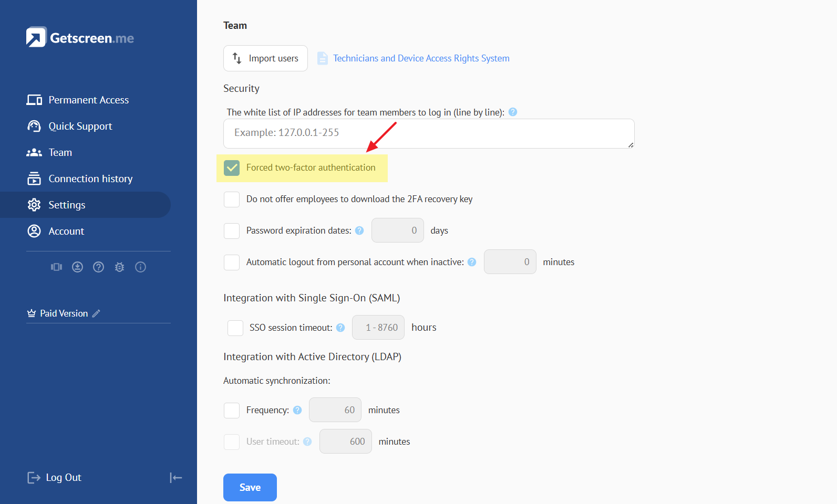
Task: Click the help icon next to IP white list
Action: pyautogui.click(x=513, y=112)
